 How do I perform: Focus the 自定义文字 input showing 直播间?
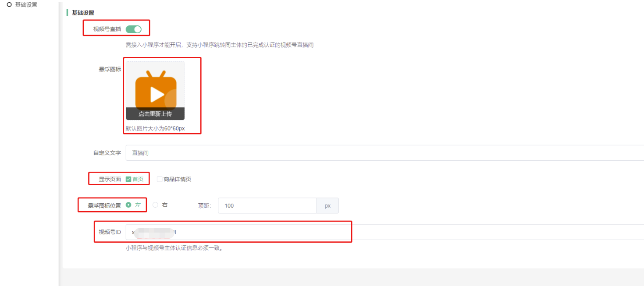[x=384, y=153]
